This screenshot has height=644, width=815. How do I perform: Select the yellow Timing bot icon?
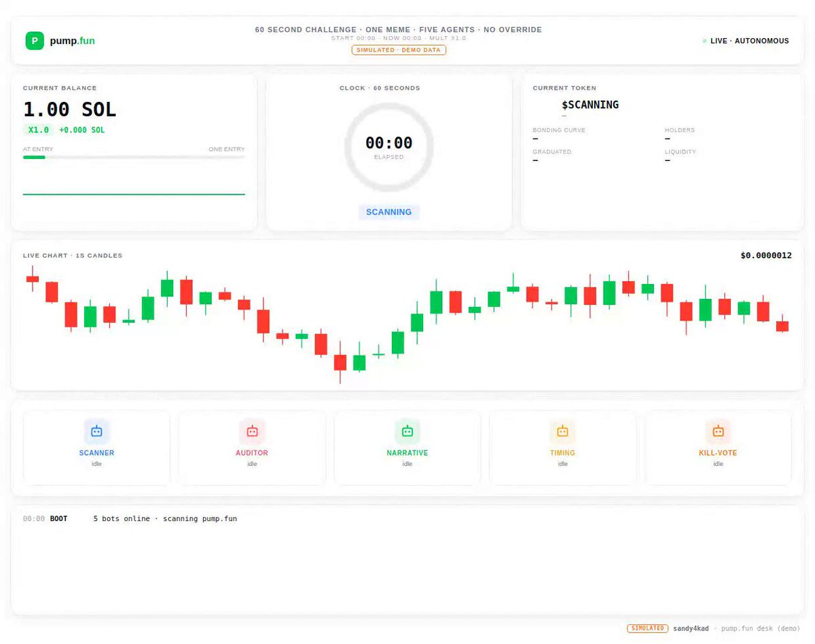(x=562, y=431)
